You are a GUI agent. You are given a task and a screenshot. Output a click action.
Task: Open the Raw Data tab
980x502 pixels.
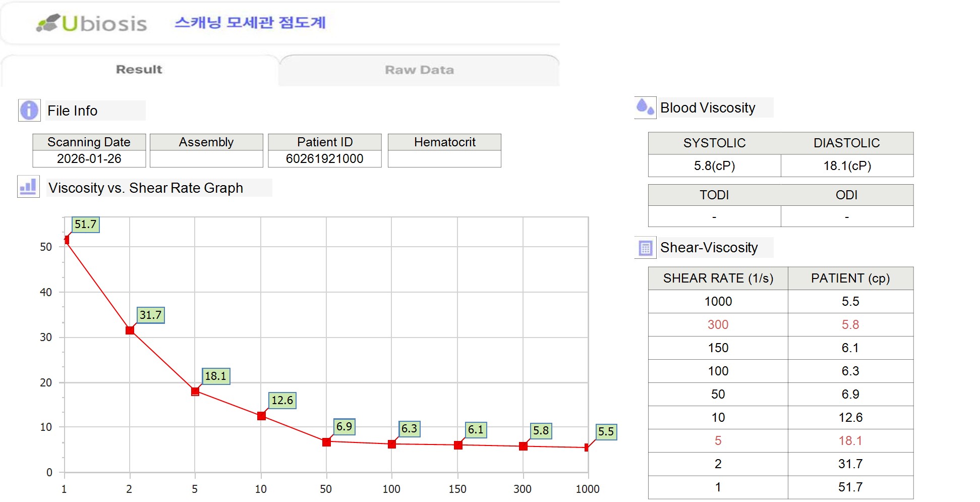pos(419,70)
